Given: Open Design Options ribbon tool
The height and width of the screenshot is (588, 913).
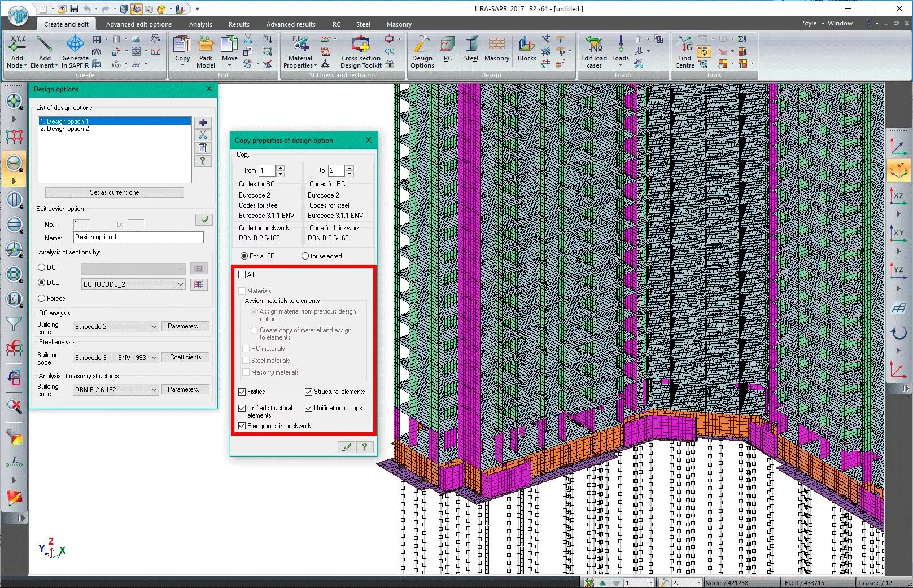Looking at the screenshot, I should click(422, 51).
